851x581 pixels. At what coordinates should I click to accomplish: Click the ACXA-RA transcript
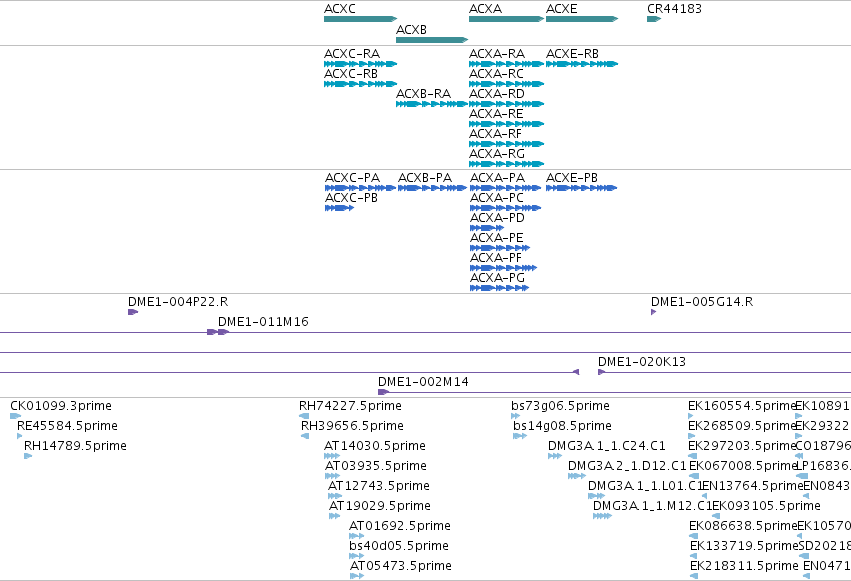(506, 64)
